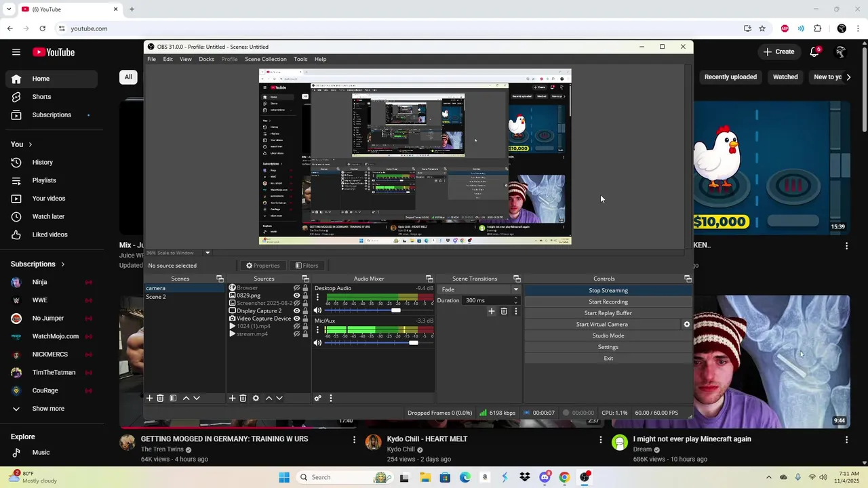Hide the Video Capture Device source
This screenshot has height=488, width=868.
(x=296, y=319)
